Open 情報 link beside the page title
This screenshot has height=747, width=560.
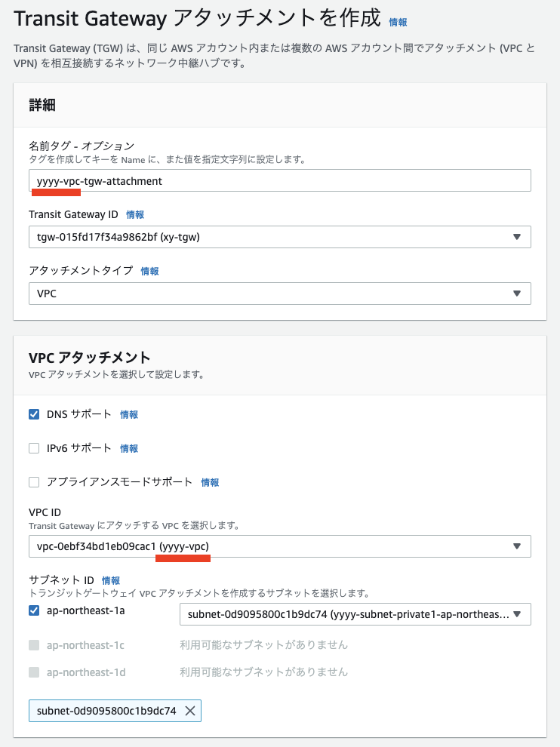398,21
